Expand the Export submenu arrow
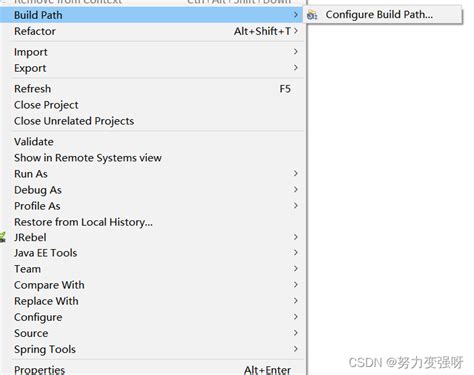The height and width of the screenshot is (375, 474). [x=296, y=67]
